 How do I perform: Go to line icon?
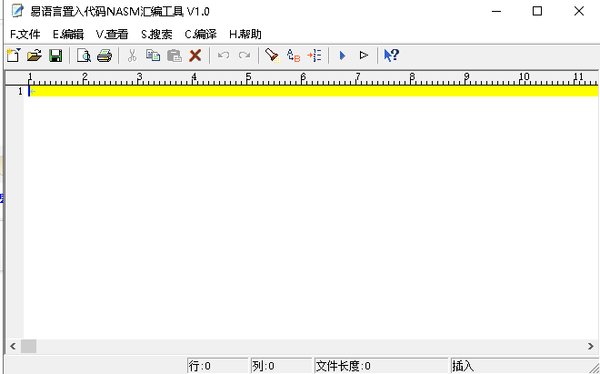pos(315,56)
